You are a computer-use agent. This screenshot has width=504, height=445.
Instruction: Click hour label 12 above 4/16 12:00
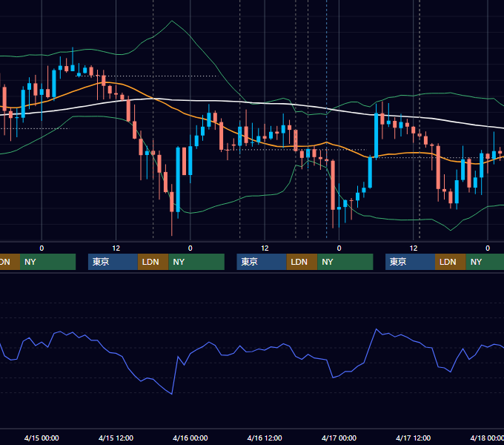pyautogui.click(x=265, y=248)
